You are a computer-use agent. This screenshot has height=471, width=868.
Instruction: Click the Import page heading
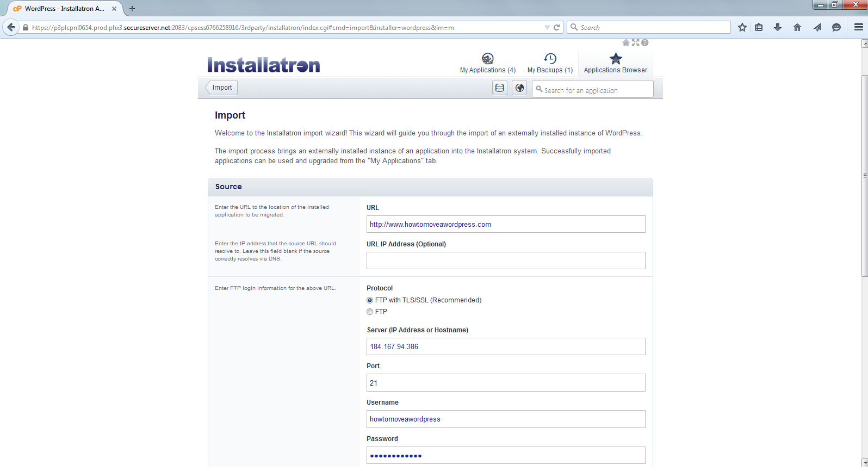click(230, 115)
